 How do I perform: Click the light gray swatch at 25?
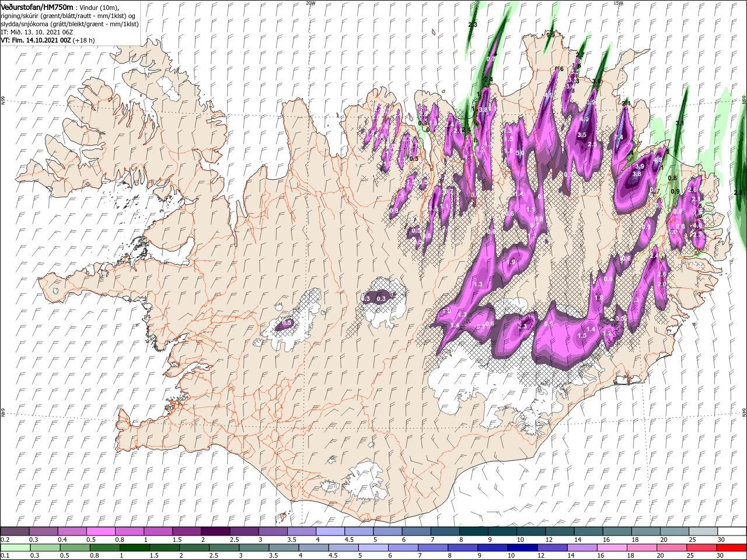point(704,531)
